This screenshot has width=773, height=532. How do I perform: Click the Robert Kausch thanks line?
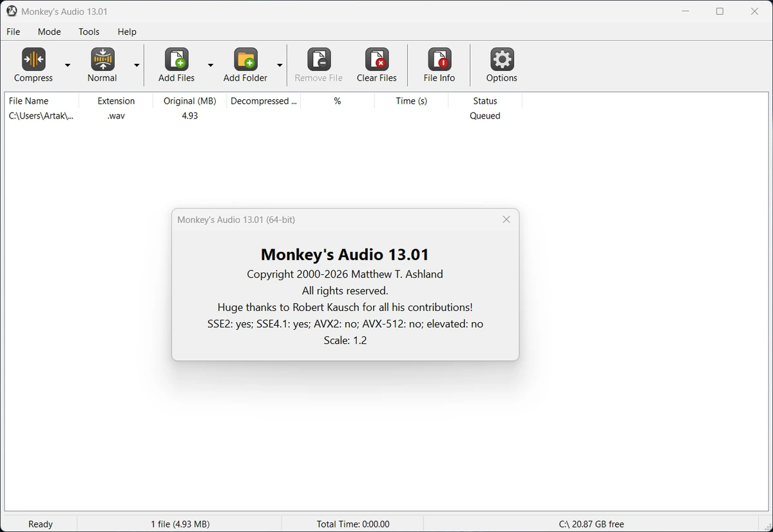tap(345, 307)
